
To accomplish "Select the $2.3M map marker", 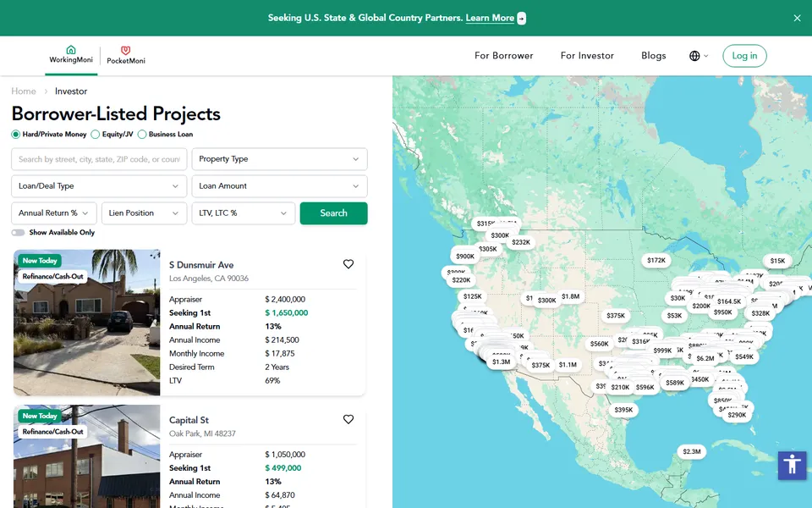I will [691, 451].
